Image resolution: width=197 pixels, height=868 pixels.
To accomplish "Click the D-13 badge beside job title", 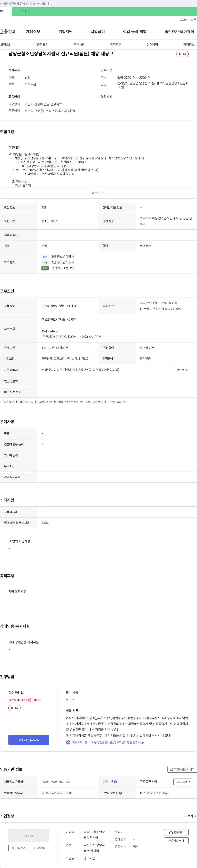I will 182,54.
